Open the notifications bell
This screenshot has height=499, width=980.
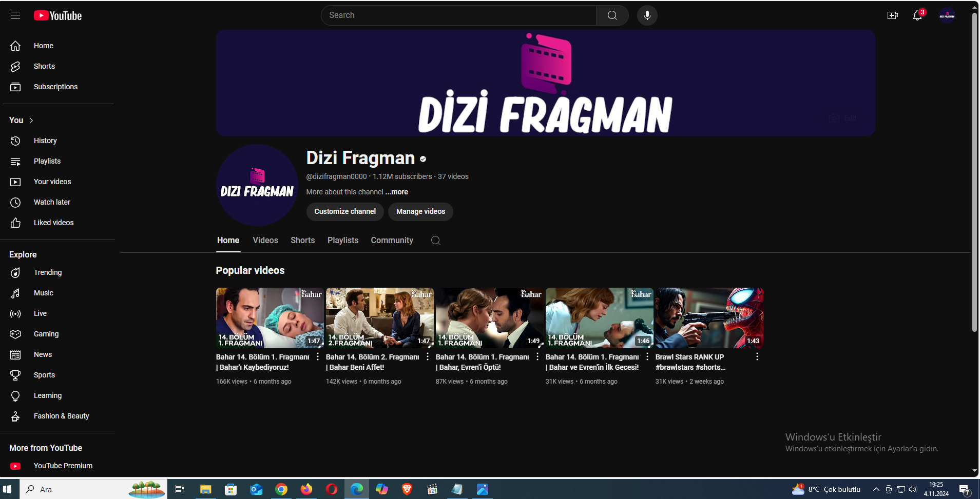pyautogui.click(x=918, y=15)
